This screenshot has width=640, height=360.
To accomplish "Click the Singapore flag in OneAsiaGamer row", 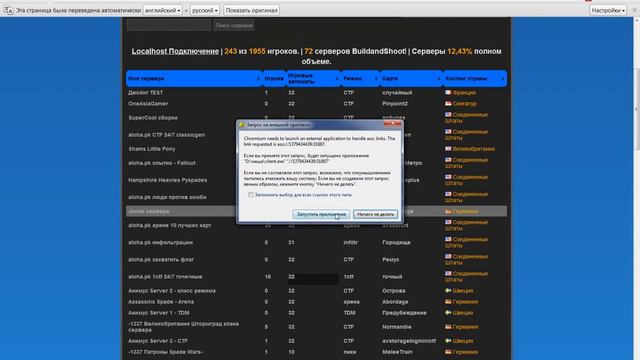I will click(448, 104).
